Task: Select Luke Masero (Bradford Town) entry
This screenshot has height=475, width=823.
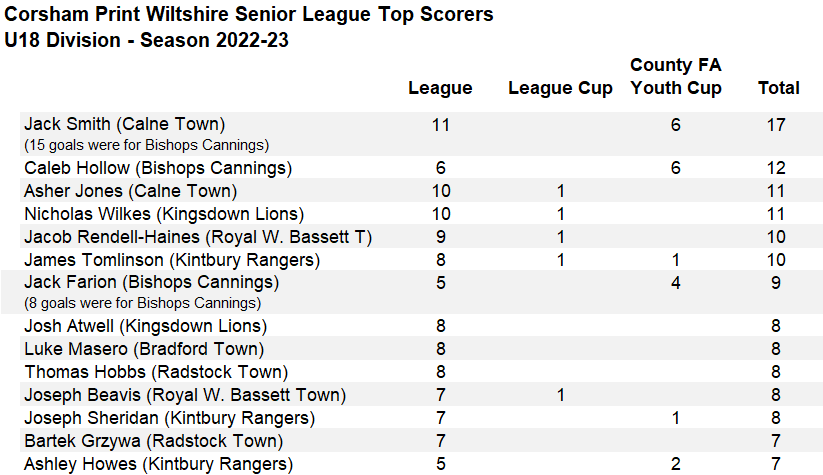Action: point(144,349)
